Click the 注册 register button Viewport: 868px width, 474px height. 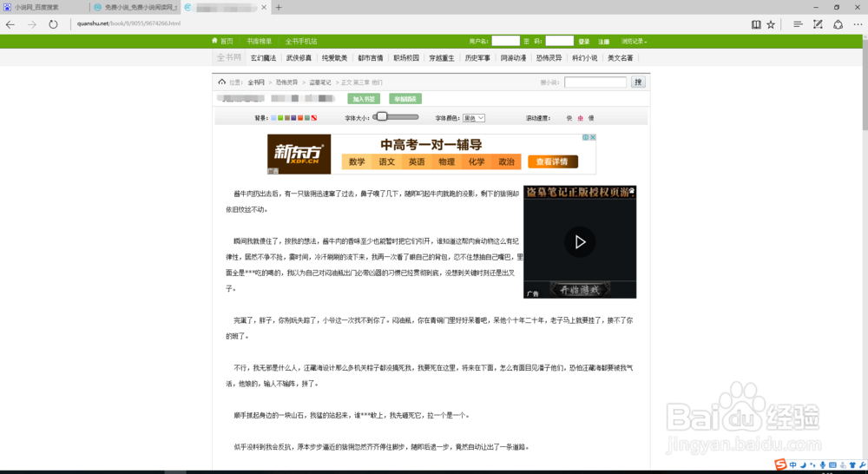(603, 42)
